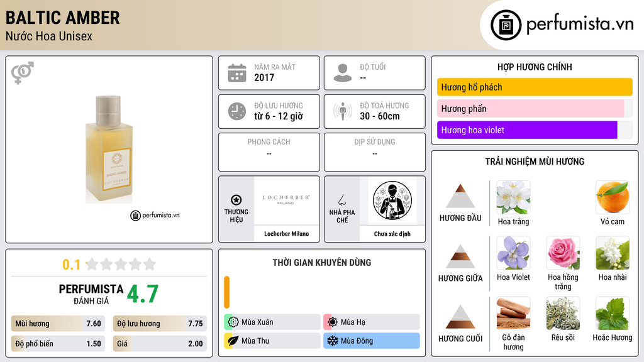The image size is (644, 362).
Task: Click the Giá 2.00 score bar
Action: pos(160,344)
